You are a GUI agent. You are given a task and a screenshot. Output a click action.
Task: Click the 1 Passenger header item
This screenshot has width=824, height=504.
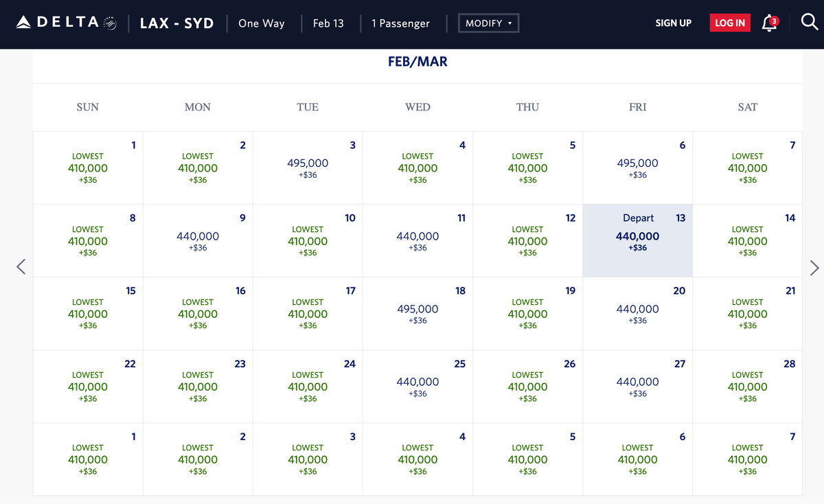point(400,23)
